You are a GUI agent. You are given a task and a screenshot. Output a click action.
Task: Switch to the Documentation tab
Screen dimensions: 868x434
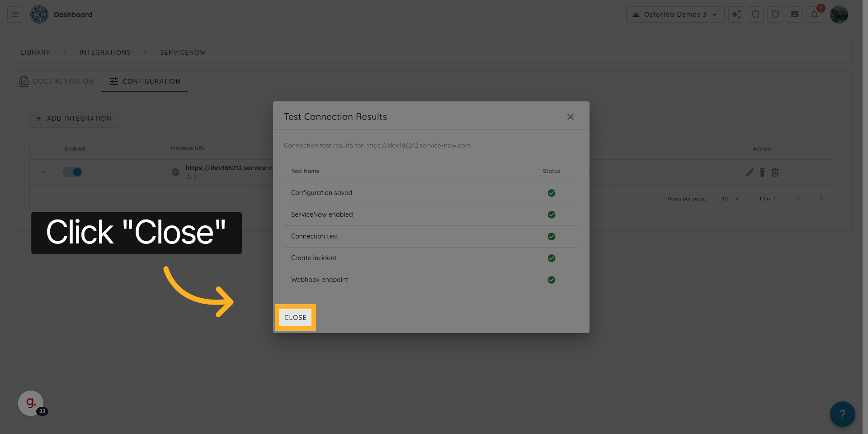pyautogui.click(x=63, y=81)
